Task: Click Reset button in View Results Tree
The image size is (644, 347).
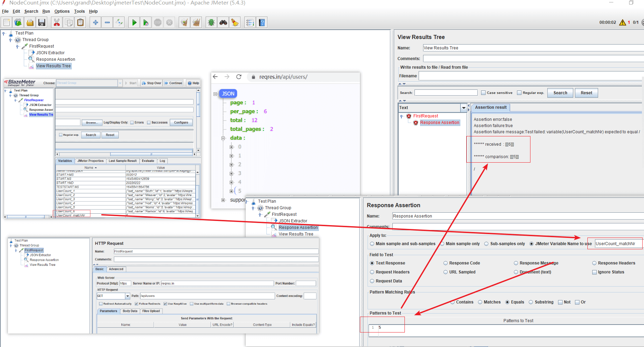Action: 586,93
